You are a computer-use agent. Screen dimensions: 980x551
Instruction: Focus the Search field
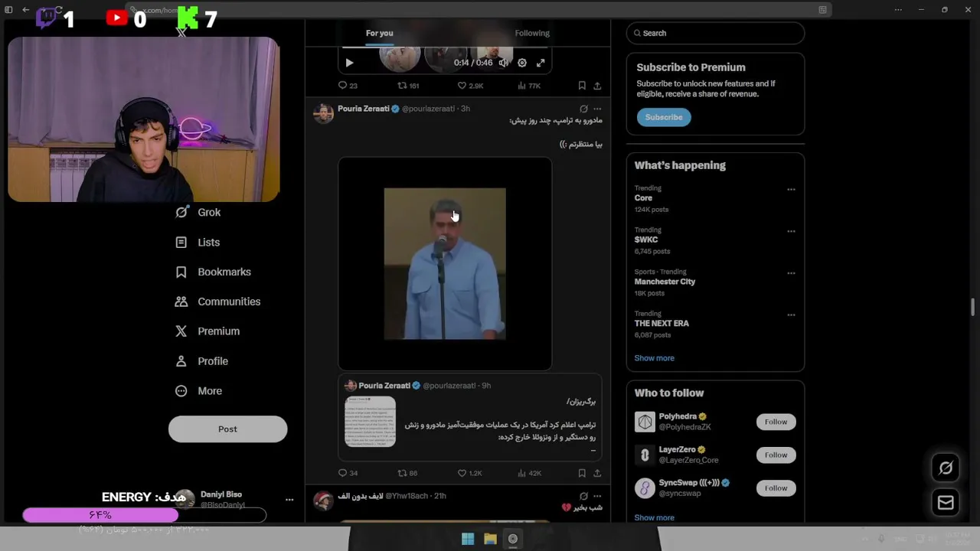(715, 33)
